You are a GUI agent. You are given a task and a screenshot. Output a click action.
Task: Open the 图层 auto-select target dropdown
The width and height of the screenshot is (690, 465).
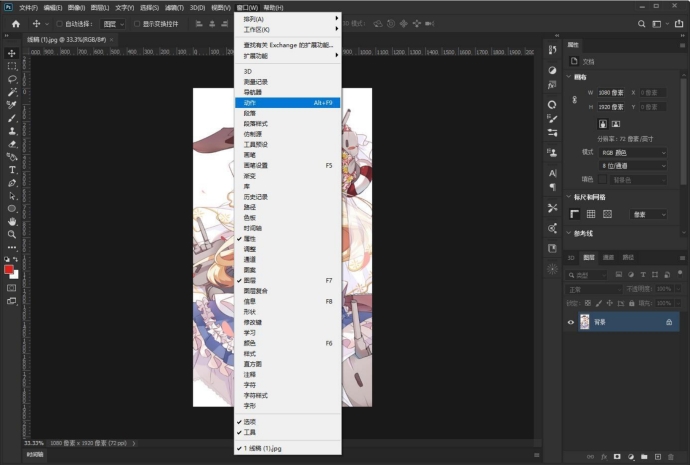pos(113,24)
